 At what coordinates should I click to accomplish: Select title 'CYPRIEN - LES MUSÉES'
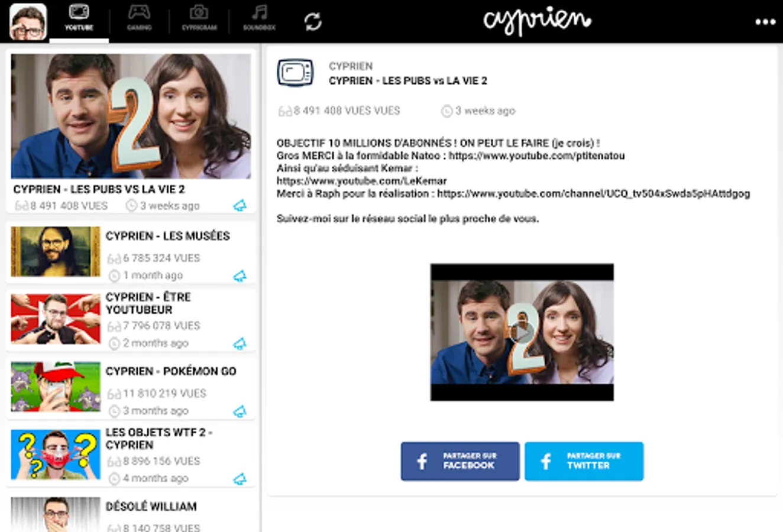[167, 236]
